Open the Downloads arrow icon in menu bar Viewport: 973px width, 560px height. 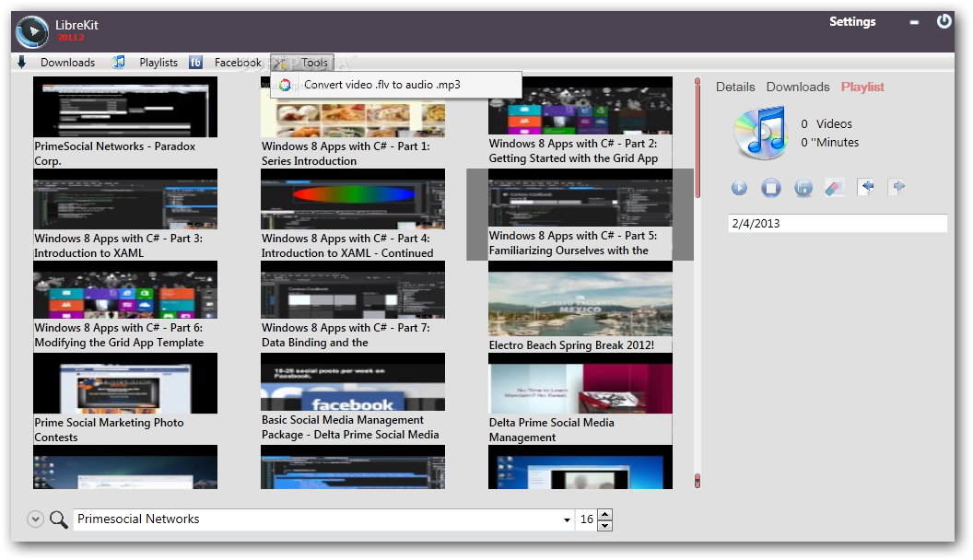click(x=22, y=62)
